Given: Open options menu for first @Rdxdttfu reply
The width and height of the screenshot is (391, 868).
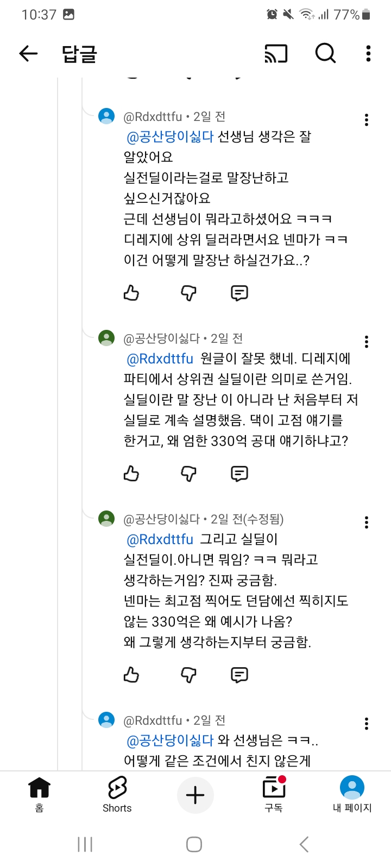Looking at the screenshot, I should (367, 120).
